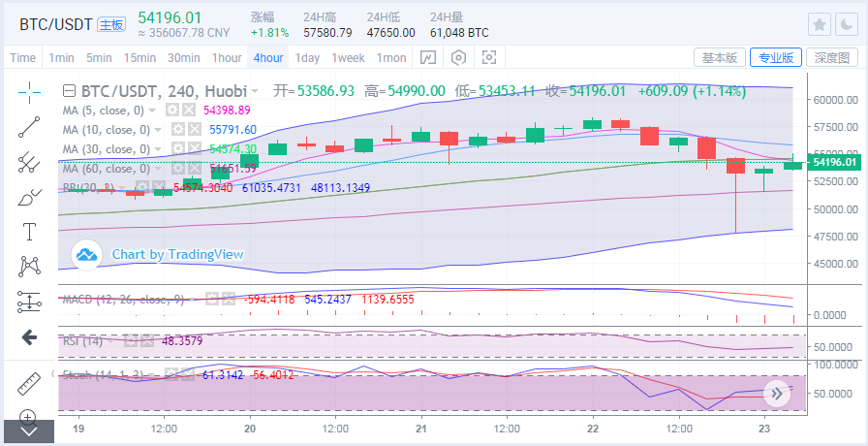Open Stoch indicator settings gear
This screenshot has height=446, width=868.
pos(170,375)
